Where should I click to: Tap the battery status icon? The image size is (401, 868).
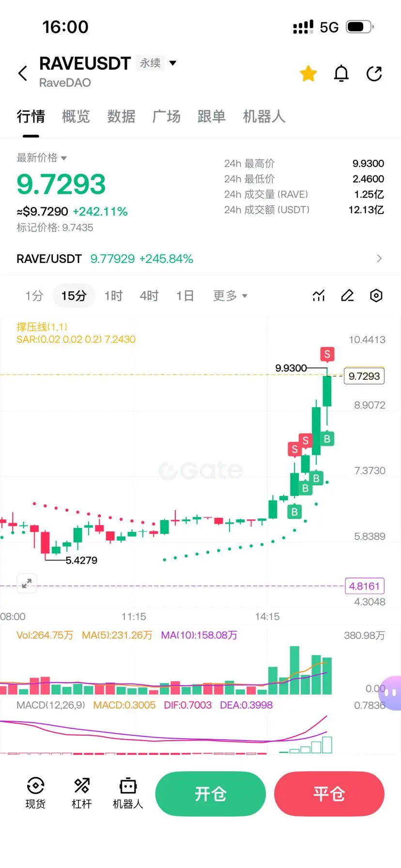point(360,27)
